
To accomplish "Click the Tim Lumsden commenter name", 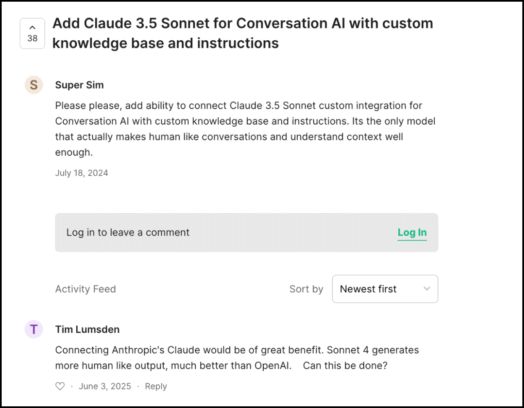I will [x=88, y=329].
